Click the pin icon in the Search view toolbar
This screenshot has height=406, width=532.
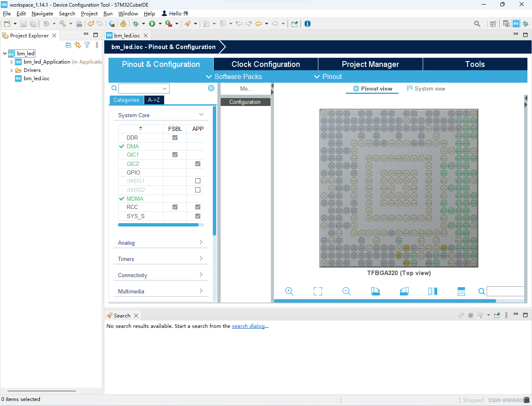(497, 315)
